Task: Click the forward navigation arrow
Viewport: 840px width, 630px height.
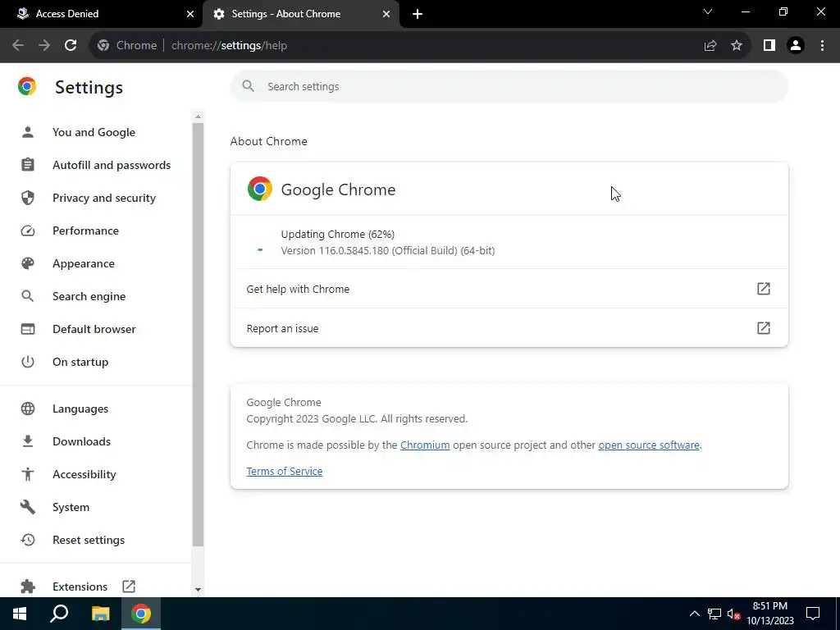Action: (44, 46)
